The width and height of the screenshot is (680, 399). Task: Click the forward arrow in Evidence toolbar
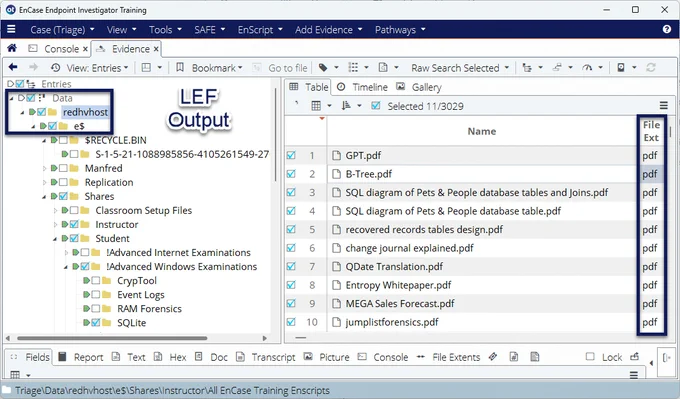pos(33,67)
